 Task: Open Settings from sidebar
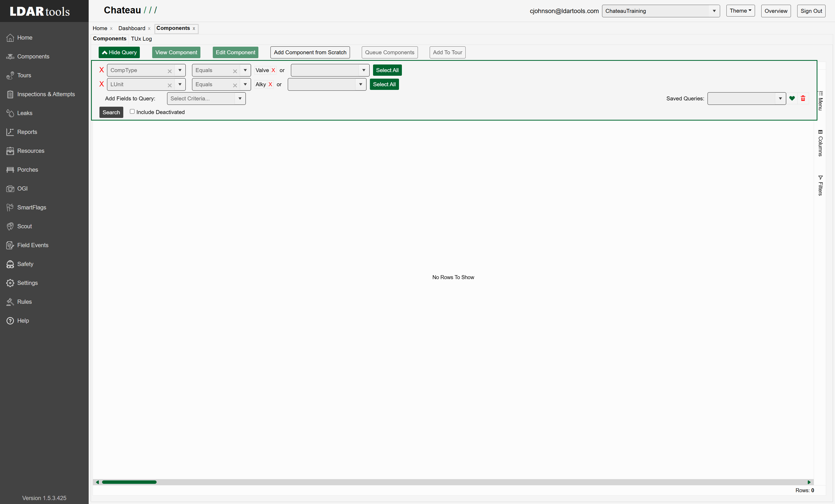tap(27, 283)
